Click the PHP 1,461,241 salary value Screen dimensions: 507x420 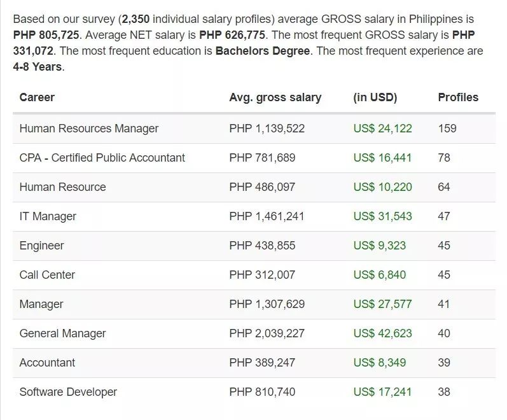coord(267,216)
